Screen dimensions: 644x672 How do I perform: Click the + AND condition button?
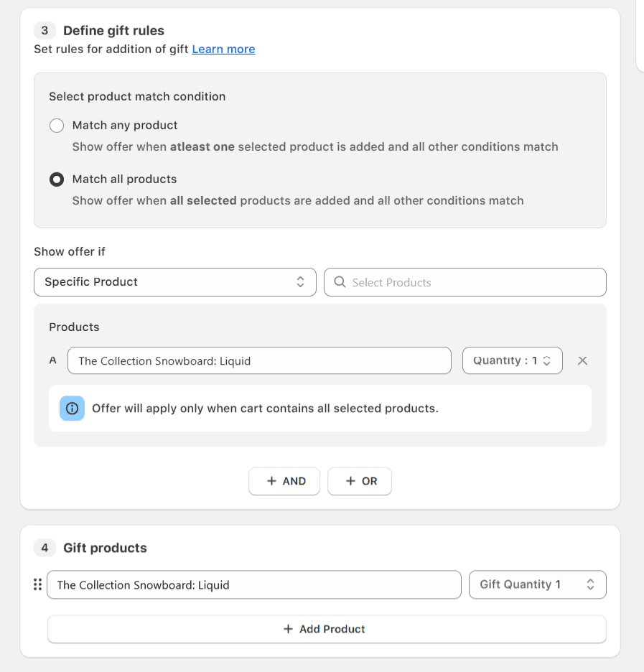tap(284, 481)
